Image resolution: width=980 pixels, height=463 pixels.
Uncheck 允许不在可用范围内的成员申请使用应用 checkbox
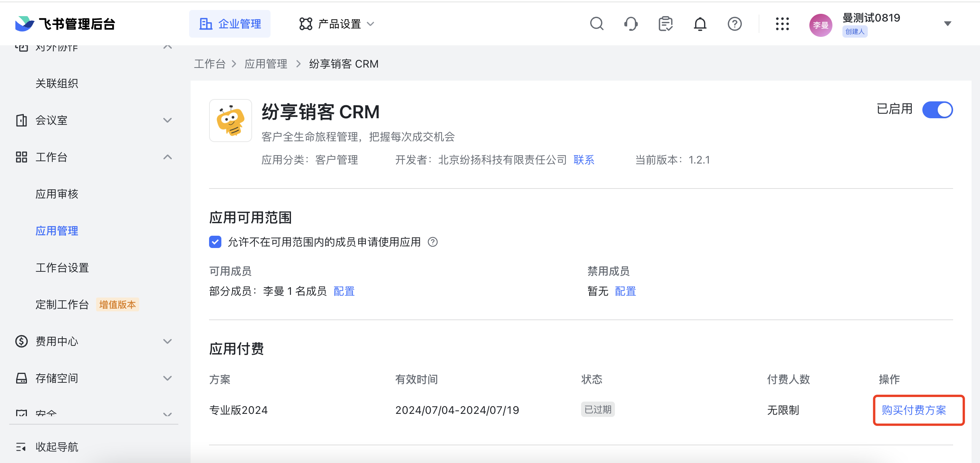[215, 242]
